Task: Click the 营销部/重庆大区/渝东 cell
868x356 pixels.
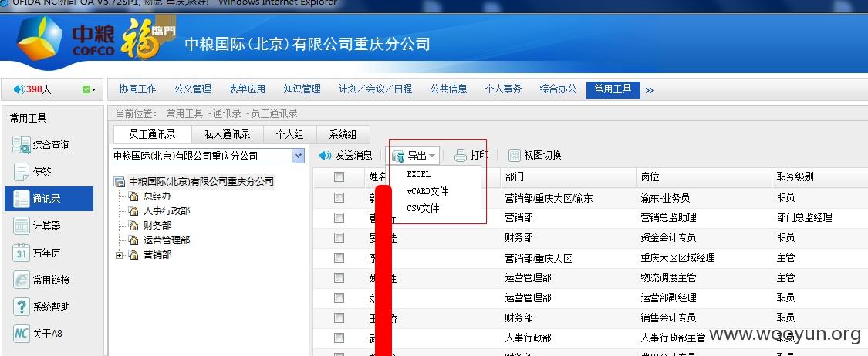Action: click(549, 198)
